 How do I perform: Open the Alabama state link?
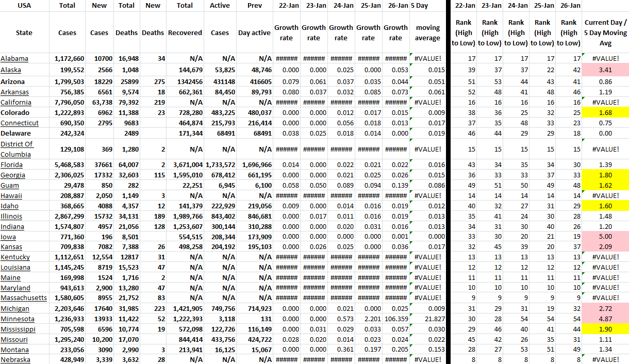(14, 59)
